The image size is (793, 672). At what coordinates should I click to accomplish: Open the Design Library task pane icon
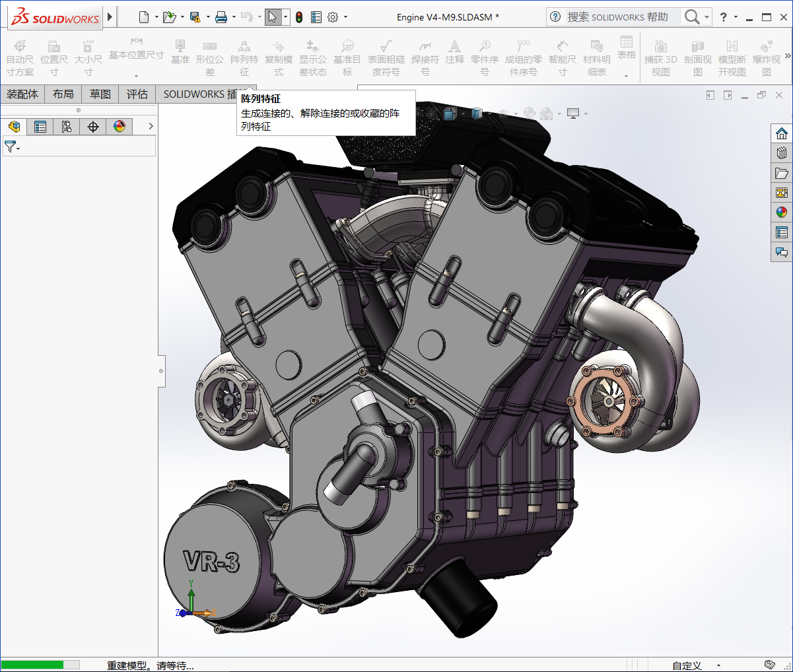click(782, 153)
